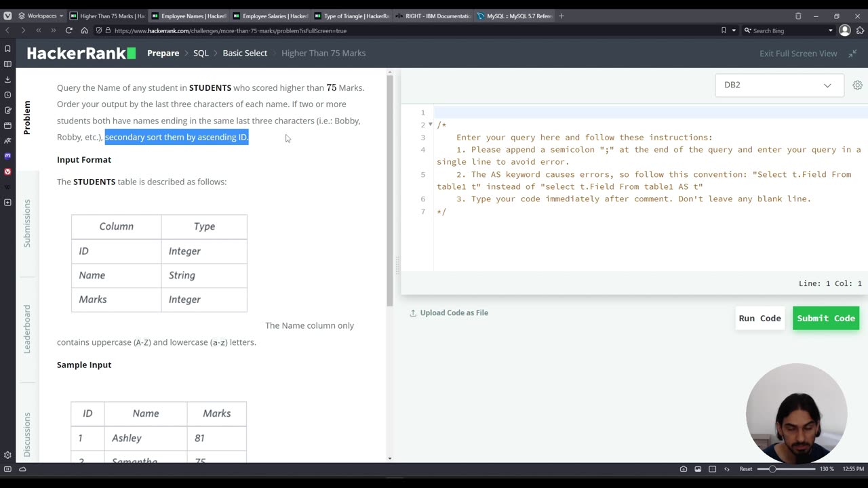Go to Basic Select breadcrumb
Image resolution: width=868 pixels, height=488 pixels.
(x=245, y=53)
